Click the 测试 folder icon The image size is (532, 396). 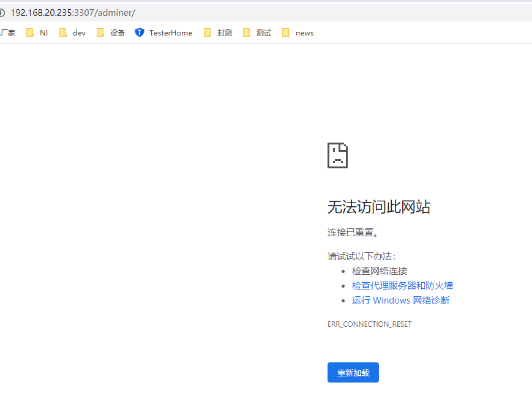pyautogui.click(x=247, y=33)
